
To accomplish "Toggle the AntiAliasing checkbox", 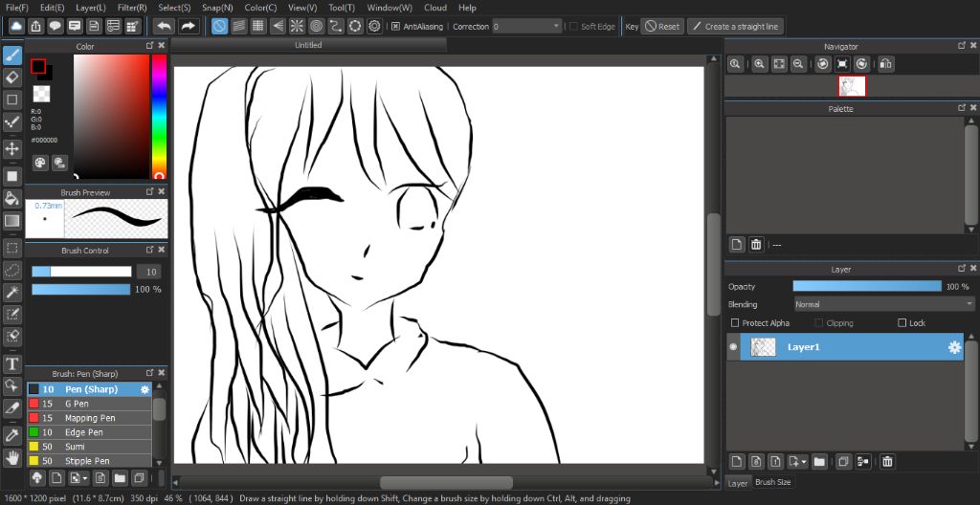I will pyautogui.click(x=395, y=26).
